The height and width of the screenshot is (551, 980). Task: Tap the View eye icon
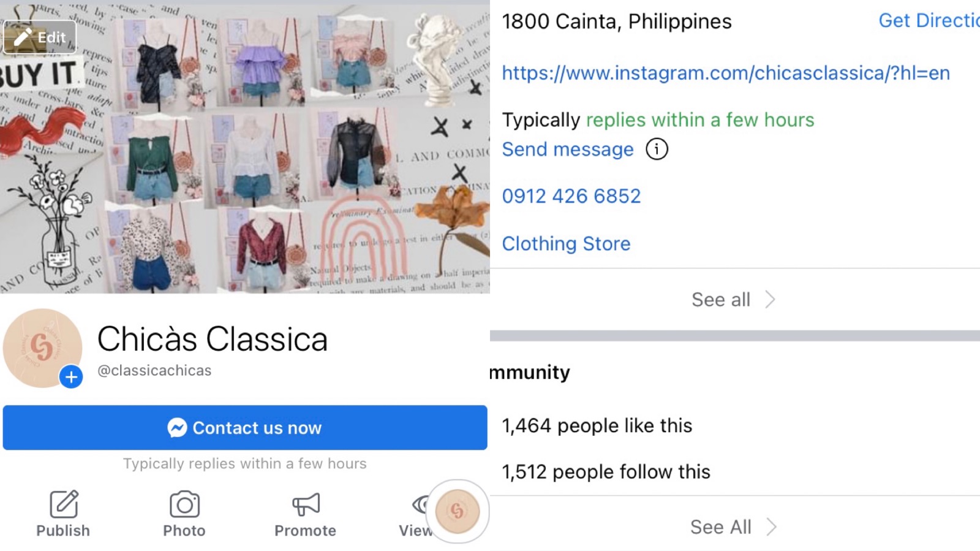[x=420, y=504]
